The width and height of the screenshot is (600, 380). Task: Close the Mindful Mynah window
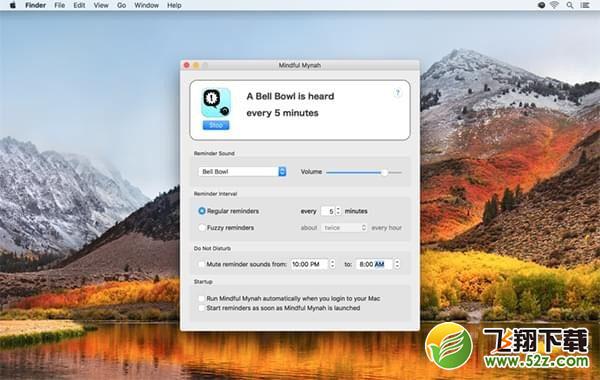[187, 65]
